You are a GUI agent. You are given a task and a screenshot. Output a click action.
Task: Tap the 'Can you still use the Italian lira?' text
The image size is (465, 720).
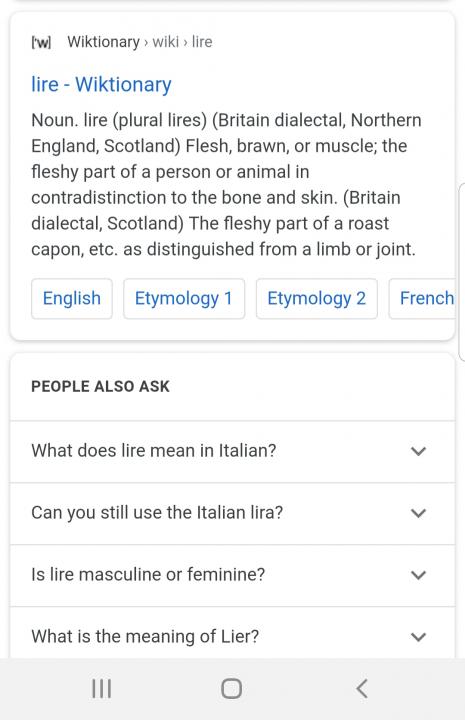point(157,512)
